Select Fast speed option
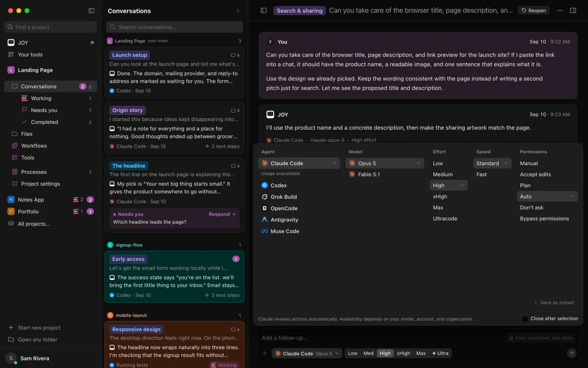The height and width of the screenshot is (368, 588). click(x=492, y=174)
